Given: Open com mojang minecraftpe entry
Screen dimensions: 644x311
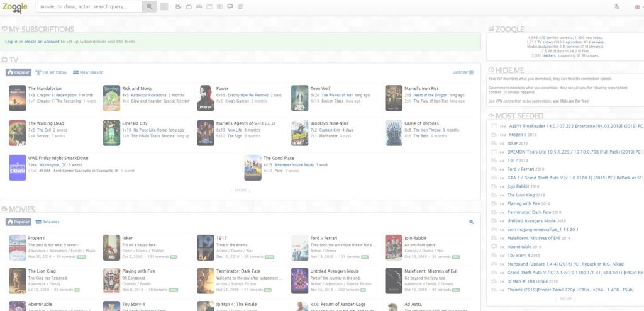Looking at the screenshot, I should click(x=543, y=230).
